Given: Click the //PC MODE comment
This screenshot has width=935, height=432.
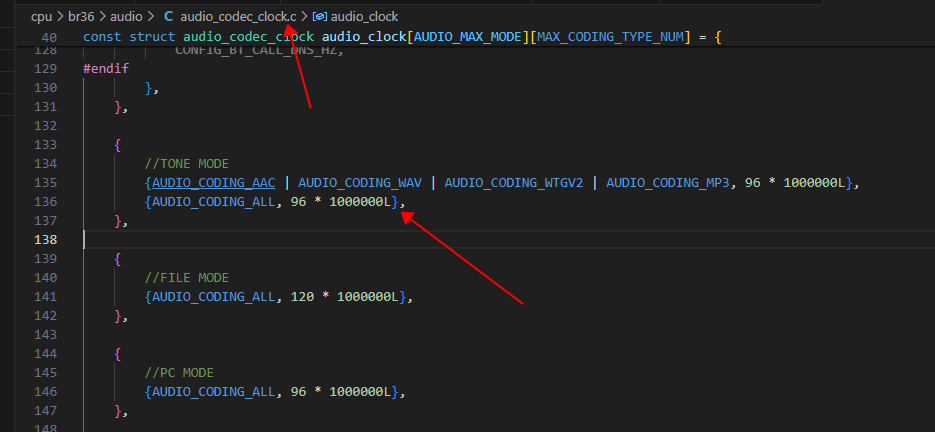Looking at the screenshot, I should [179, 373].
